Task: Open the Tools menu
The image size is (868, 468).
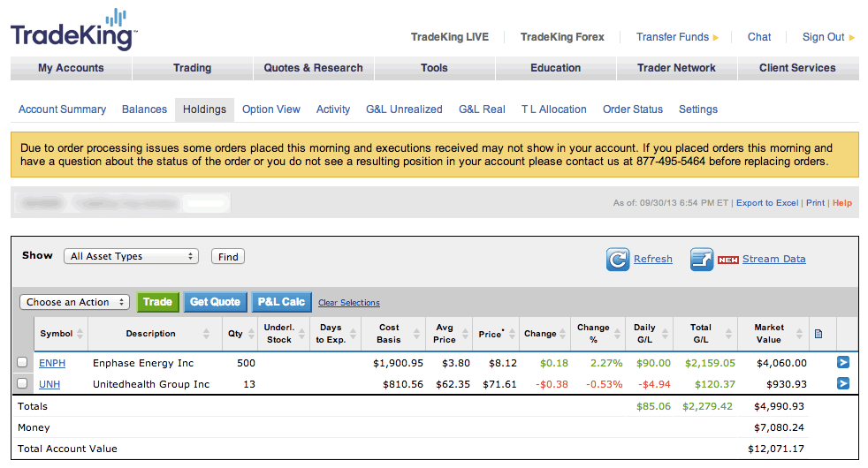Action: [434, 68]
